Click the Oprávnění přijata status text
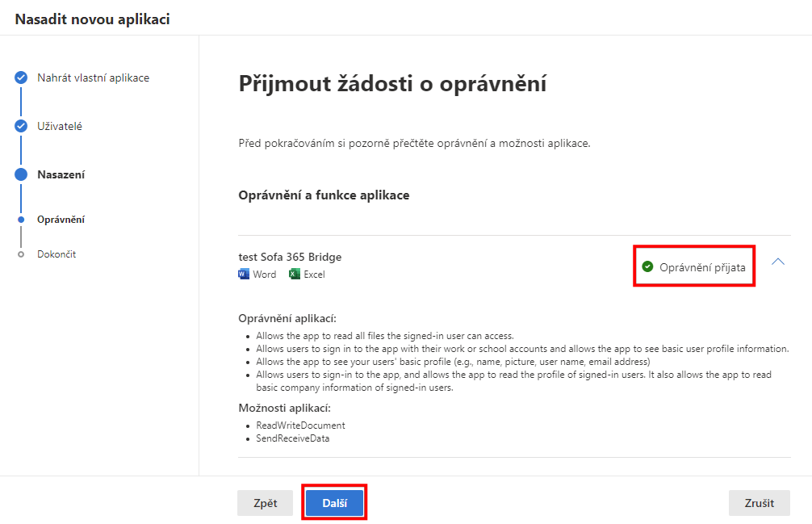Image resolution: width=812 pixels, height=524 pixels. click(x=702, y=267)
